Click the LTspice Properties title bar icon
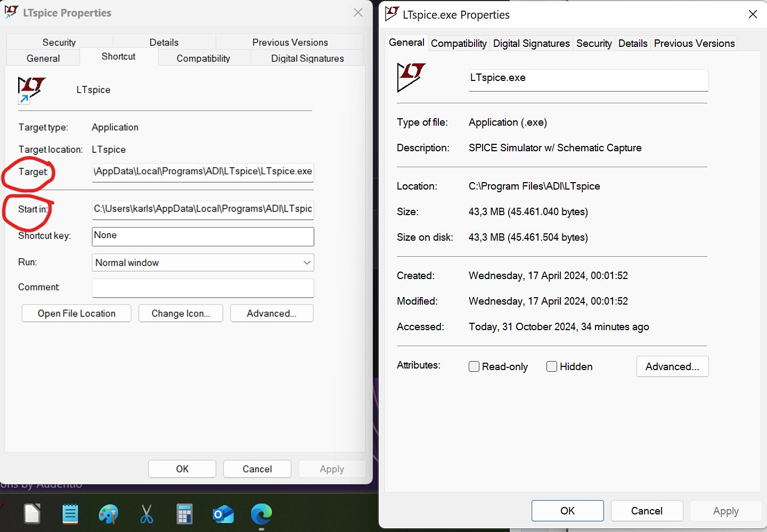 (11, 12)
